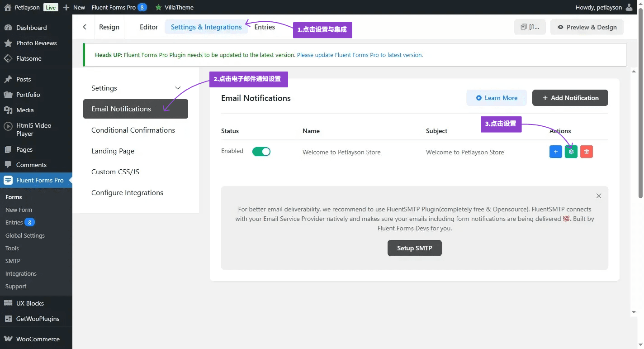This screenshot has width=644, height=349.
Task: Click the update Fluent Forms Pro link
Action: point(360,55)
